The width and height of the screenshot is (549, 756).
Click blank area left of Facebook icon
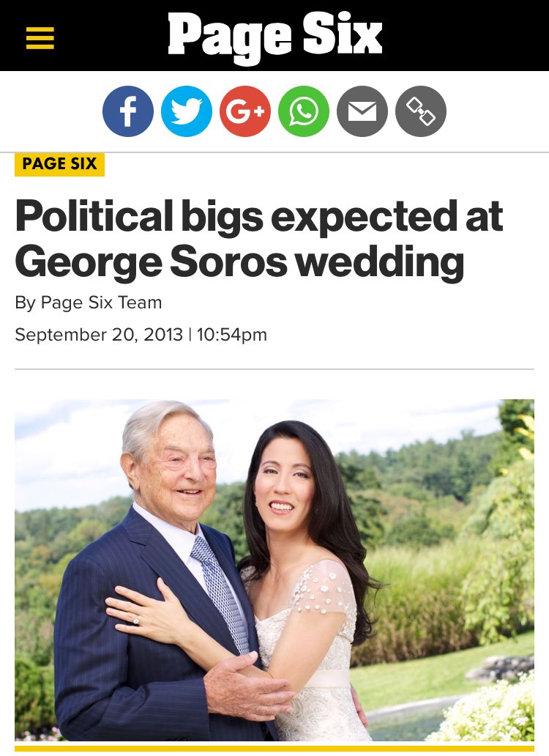point(51,111)
